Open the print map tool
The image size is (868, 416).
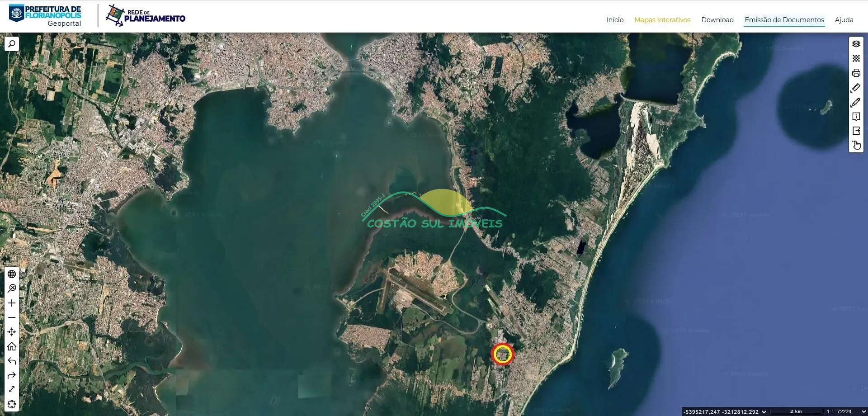point(856,73)
